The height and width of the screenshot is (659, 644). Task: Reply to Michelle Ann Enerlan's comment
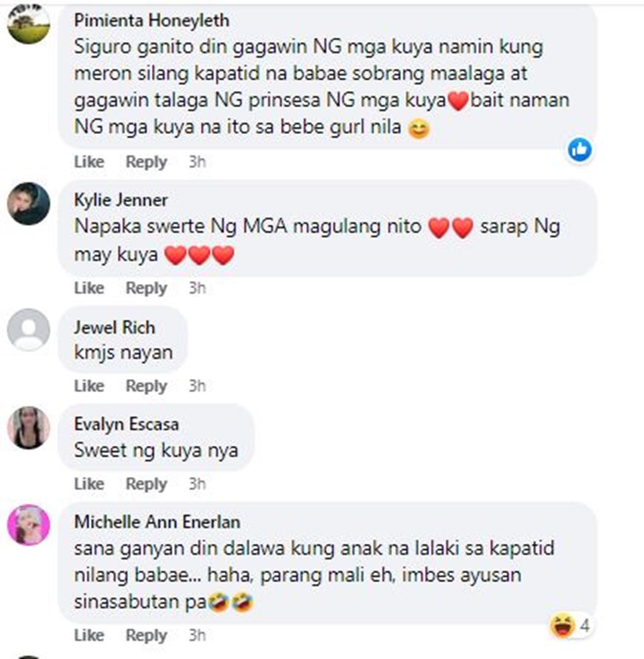coord(146,635)
